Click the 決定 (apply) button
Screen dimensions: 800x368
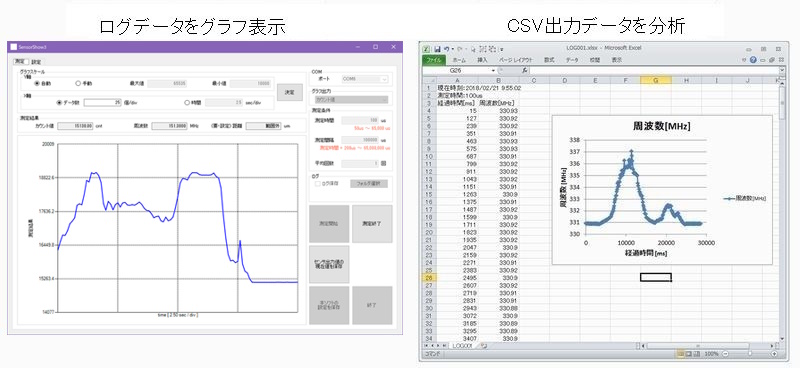(289, 92)
